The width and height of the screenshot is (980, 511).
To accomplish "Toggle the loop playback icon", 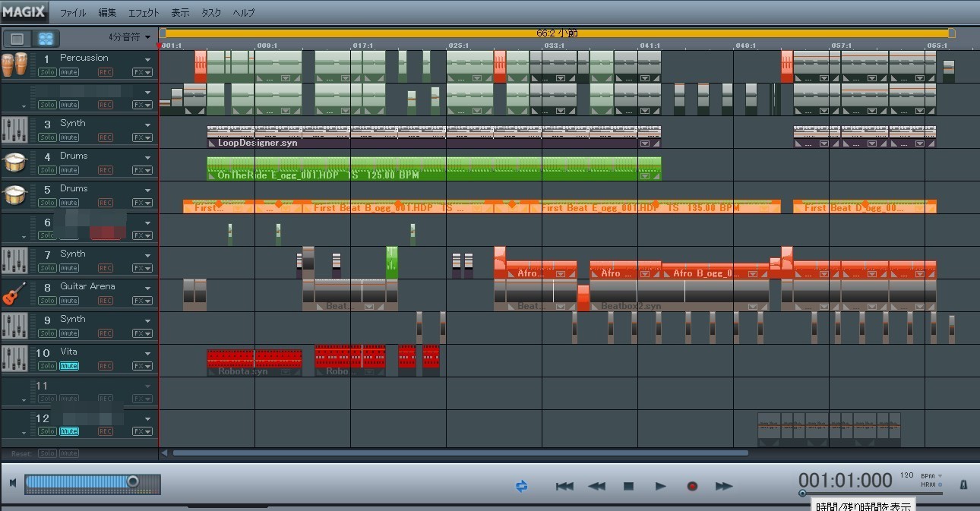I will point(521,486).
